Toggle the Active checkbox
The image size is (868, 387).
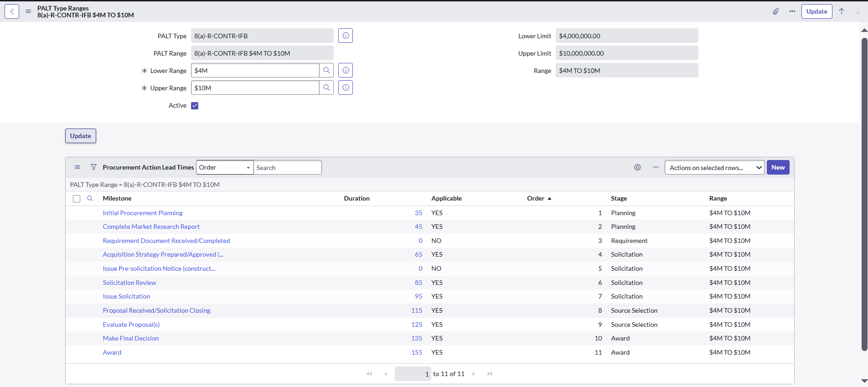(195, 106)
